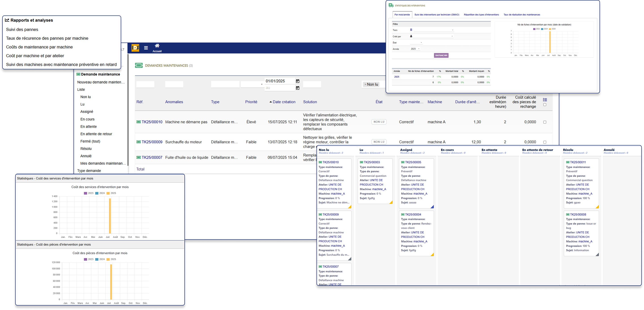Check the checkbox on row TK25/00009

(545, 142)
